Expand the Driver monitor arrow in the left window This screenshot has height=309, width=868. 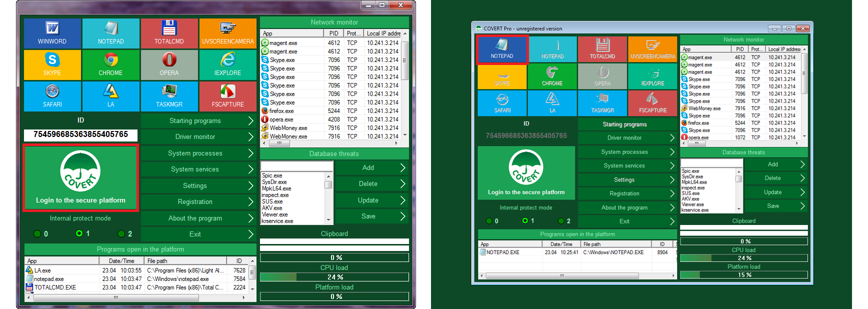[250, 137]
